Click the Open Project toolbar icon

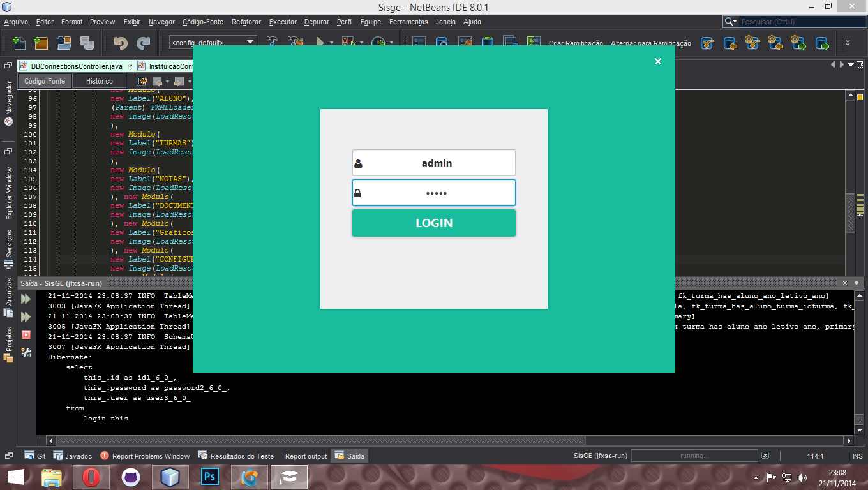point(63,43)
